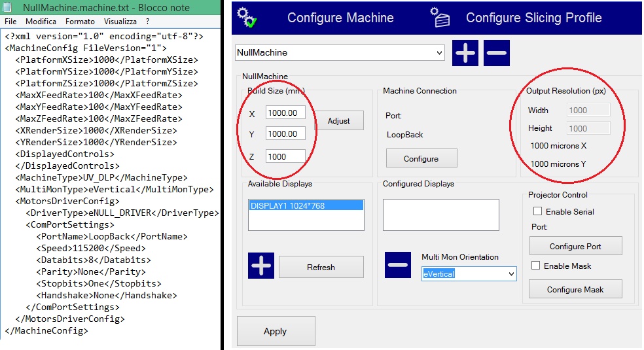This screenshot has width=644, height=350.
Task: Select DISPLAY1 1024*768 in Available Displays
Action: point(306,206)
